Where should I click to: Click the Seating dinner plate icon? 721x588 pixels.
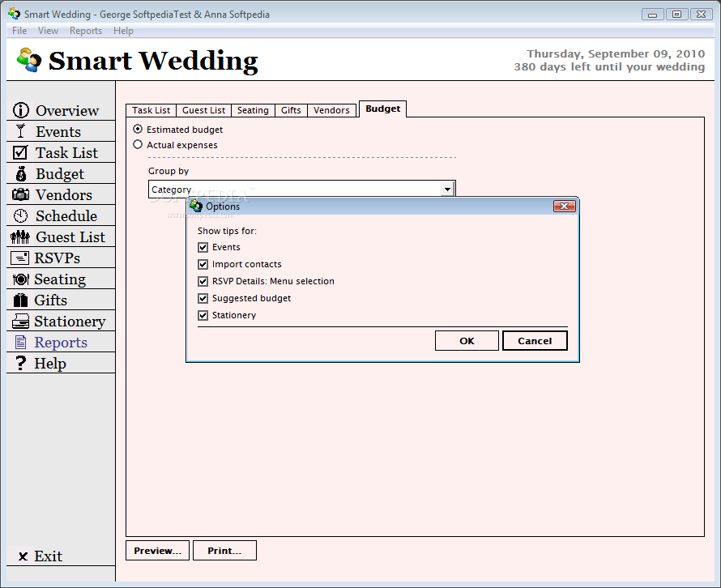click(x=21, y=279)
